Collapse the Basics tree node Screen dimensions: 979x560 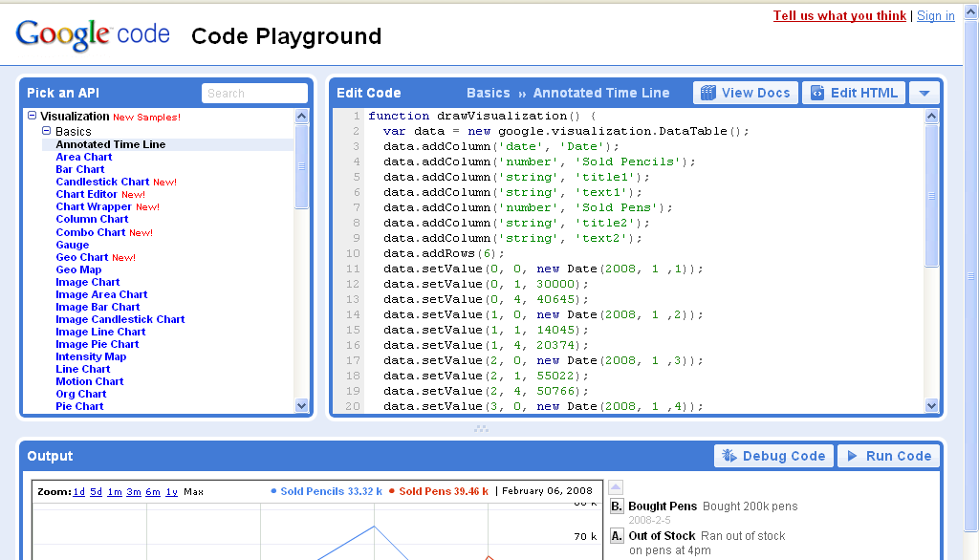pyautogui.click(x=48, y=129)
